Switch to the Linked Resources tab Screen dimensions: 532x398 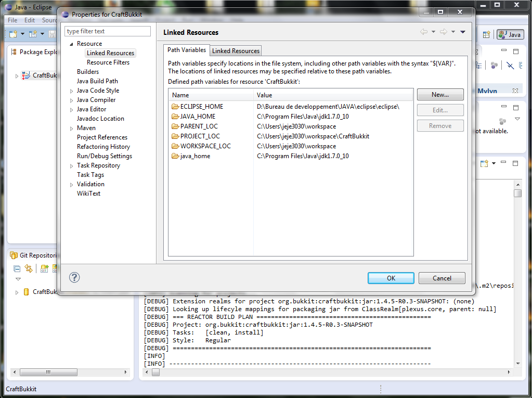(236, 51)
